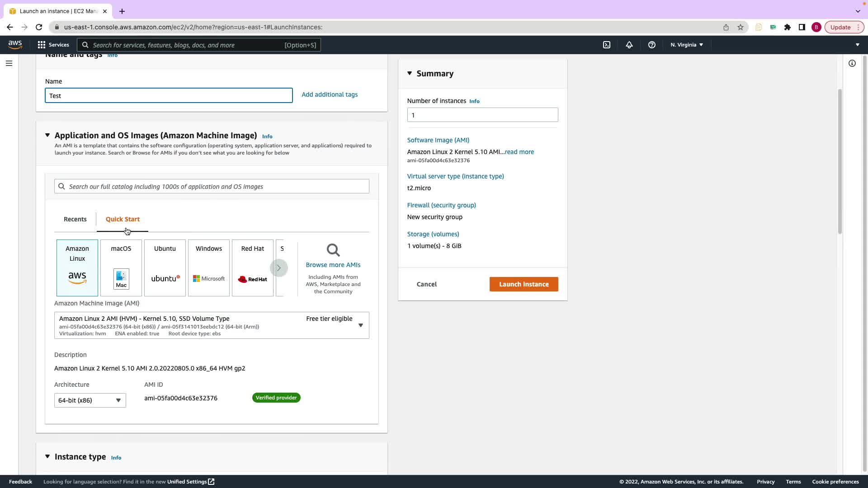The height and width of the screenshot is (488, 868).
Task: Open the help question mark icon
Action: pos(651,45)
